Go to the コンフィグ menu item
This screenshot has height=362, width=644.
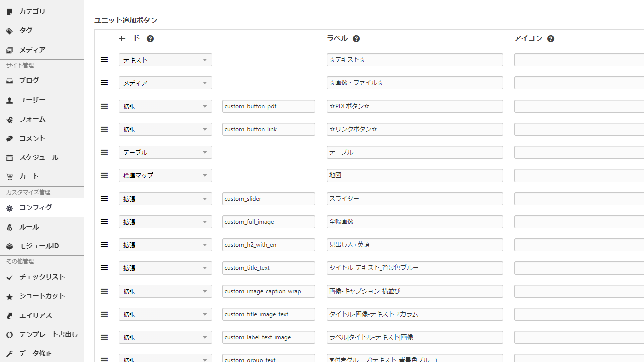35,208
